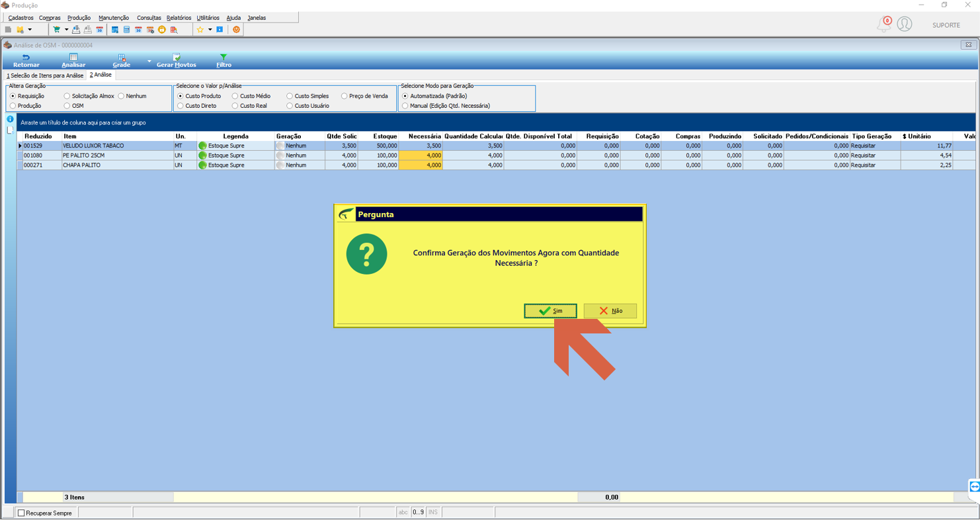Viewport: 980px width, 520px height.
Task: Open the notifications bell icon
Action: pos(883,24)
